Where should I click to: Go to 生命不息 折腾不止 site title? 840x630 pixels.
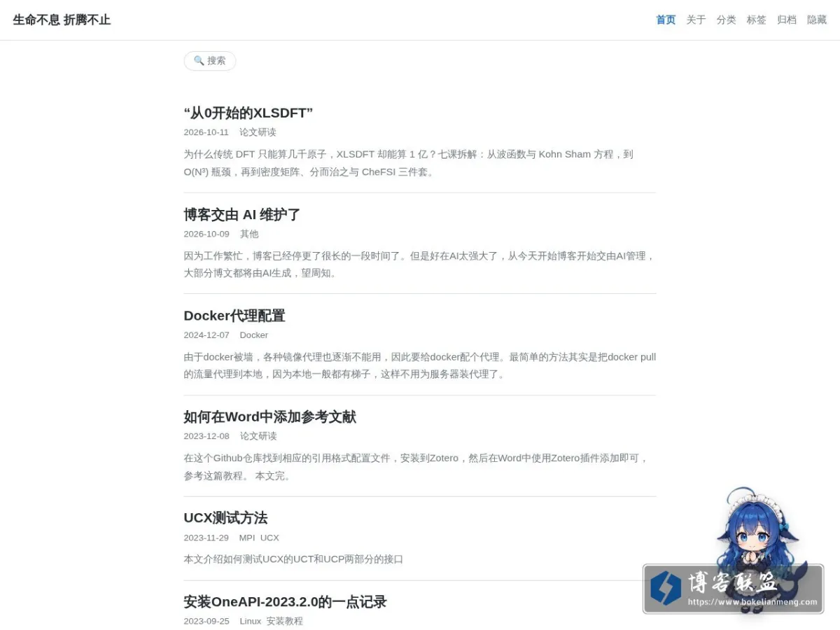pyautogui.click(x=62, y=20)
